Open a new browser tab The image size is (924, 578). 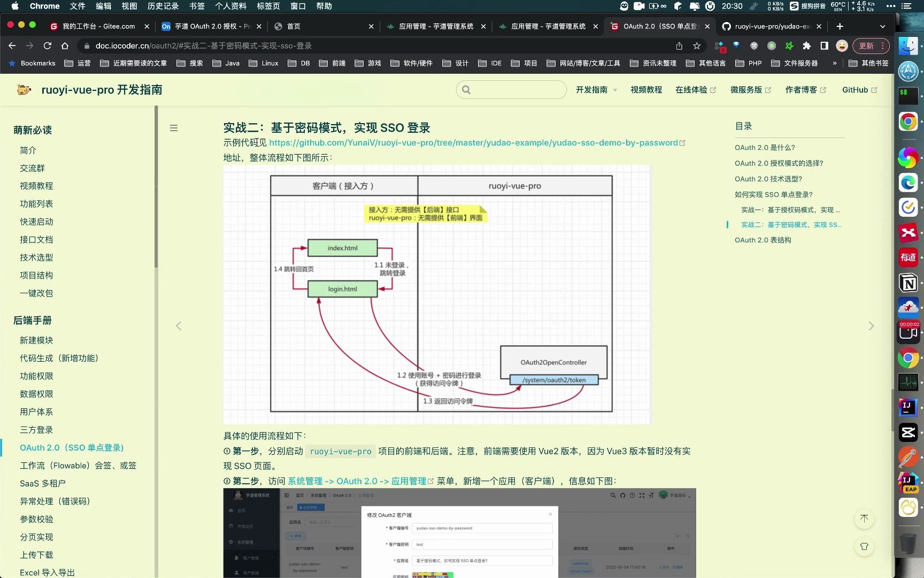coord(840,26)
